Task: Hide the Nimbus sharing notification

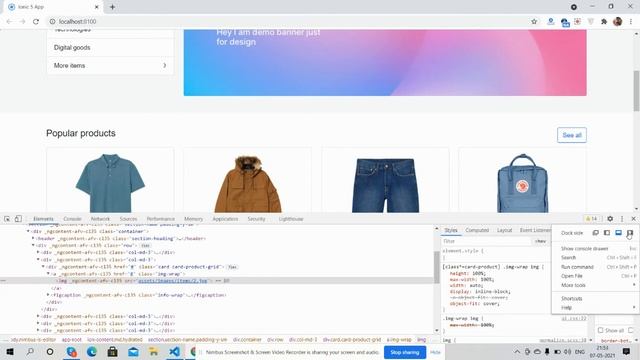Action: [x=435, y=352]
